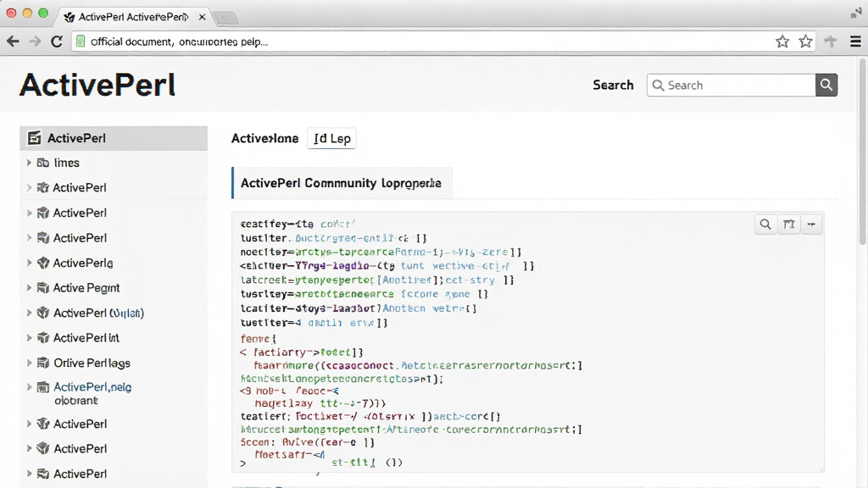Screen dimensions: 868x488
Task: Expand the limes sidebar item
Action: tap(29, 163)
